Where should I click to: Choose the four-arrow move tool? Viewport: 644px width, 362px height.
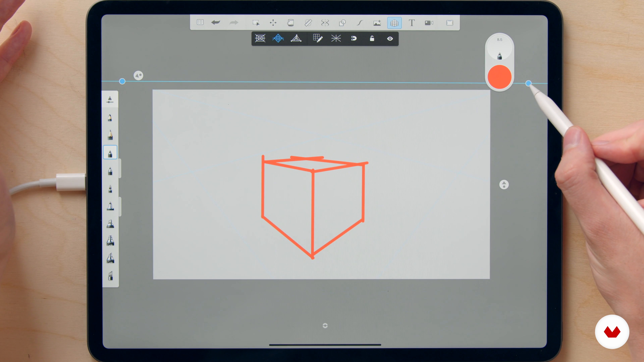point(273,23)
